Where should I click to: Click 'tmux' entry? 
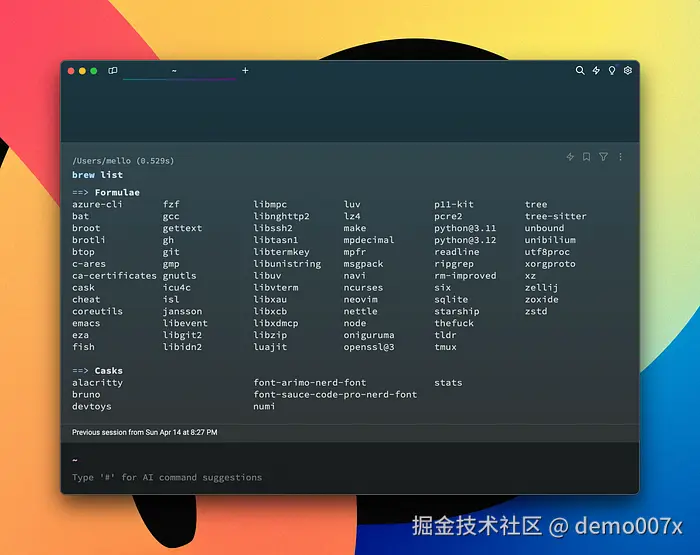coord(446,347)
